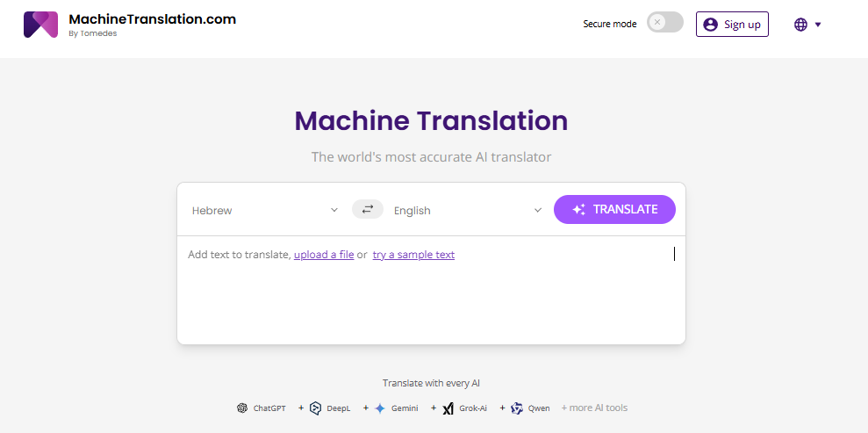Click the + more AI tools text

pos(594,408)
